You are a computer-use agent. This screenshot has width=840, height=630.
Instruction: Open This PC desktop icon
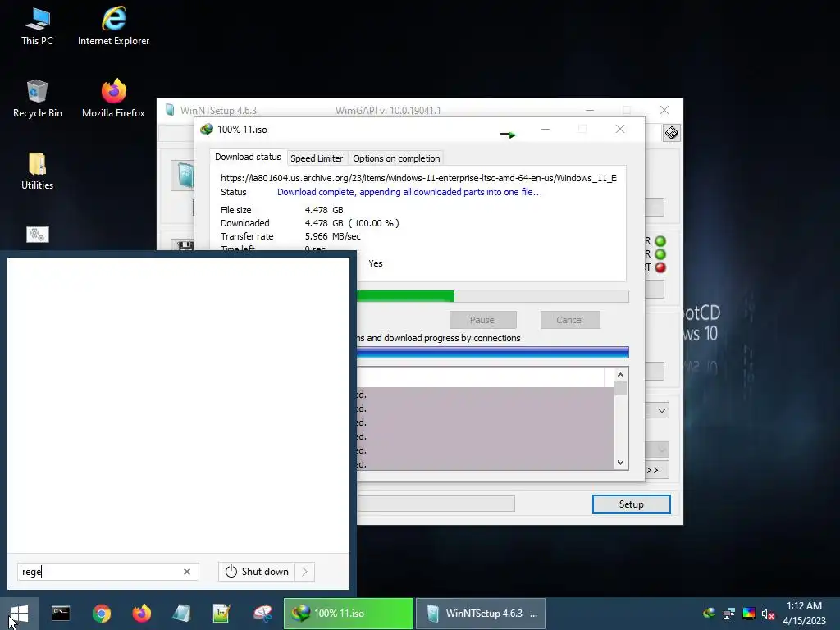point(37,27)
